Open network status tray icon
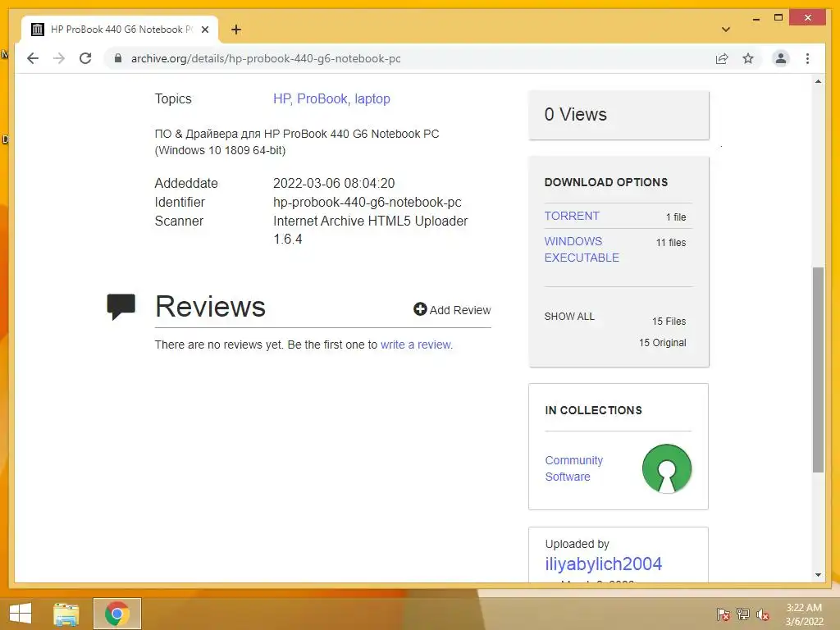 pyautogui.click(x=743, y=614)
